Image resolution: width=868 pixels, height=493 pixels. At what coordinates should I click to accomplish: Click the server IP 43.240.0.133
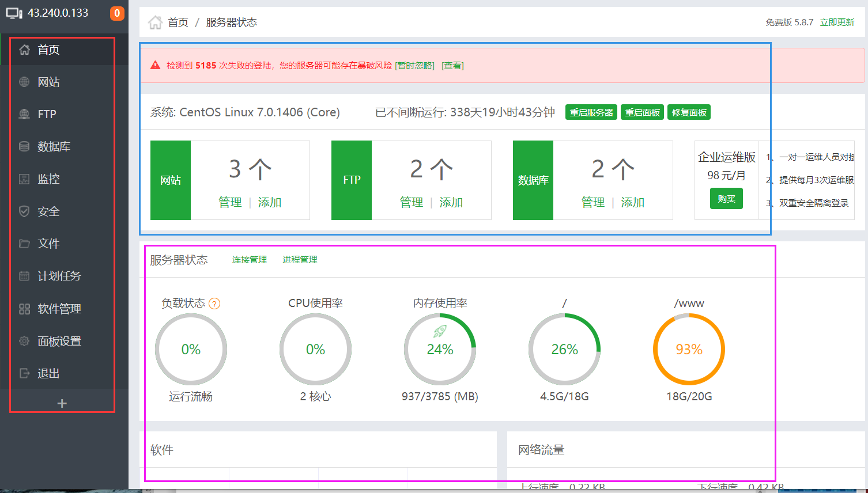click(58, 13)
